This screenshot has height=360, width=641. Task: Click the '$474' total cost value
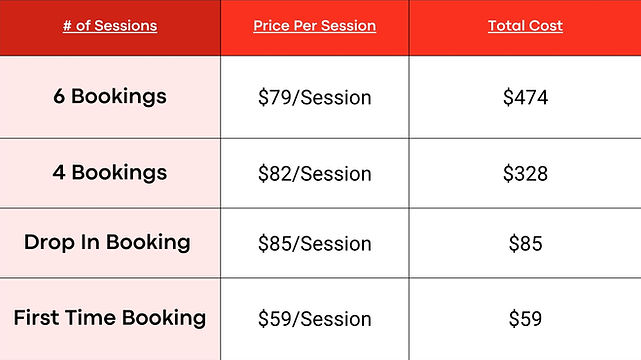pos(525,98)
